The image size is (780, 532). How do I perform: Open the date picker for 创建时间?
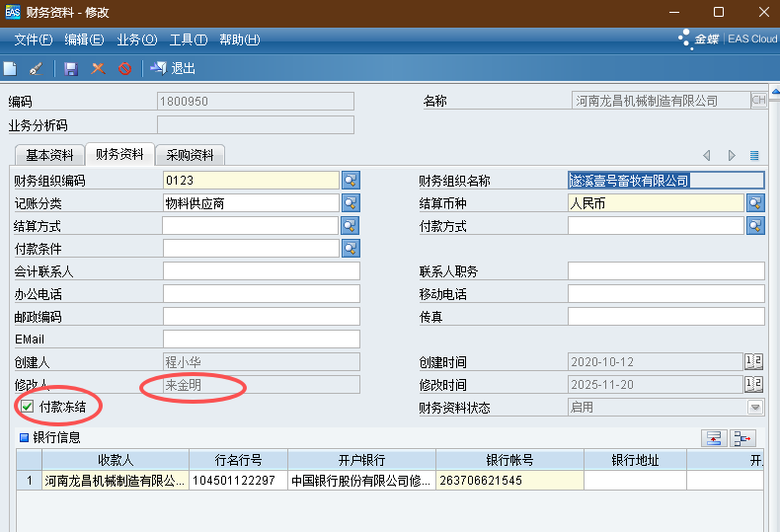753,362
